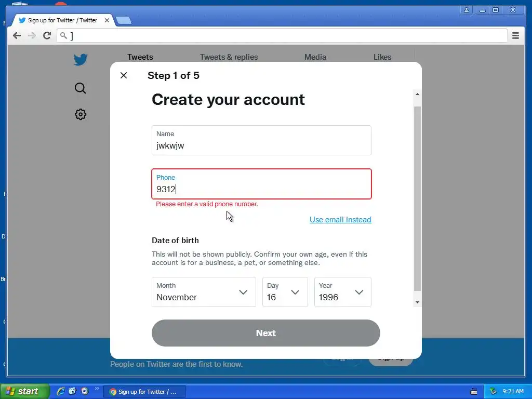This screenshot has height=399, width=532.
Task: Switch to the Tweets tab
Action: pyautogui.click(x=140, y=57)
